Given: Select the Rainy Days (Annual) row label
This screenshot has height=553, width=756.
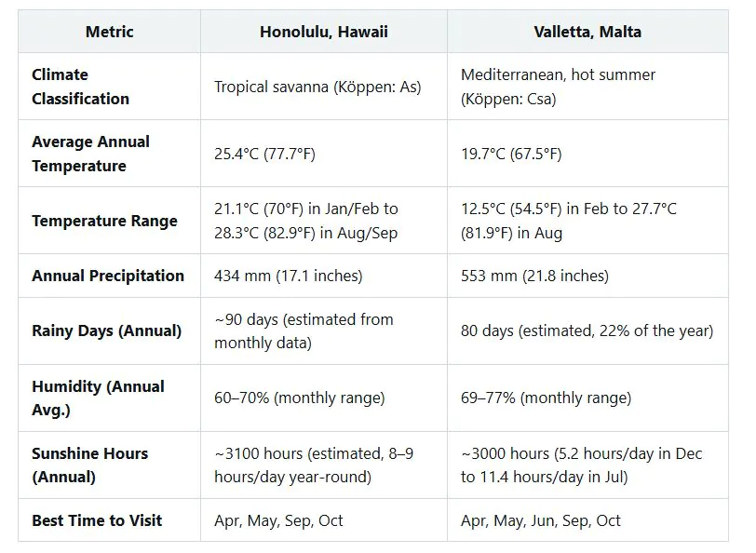Looking at the screenshot, I should (x=106, y=330).
